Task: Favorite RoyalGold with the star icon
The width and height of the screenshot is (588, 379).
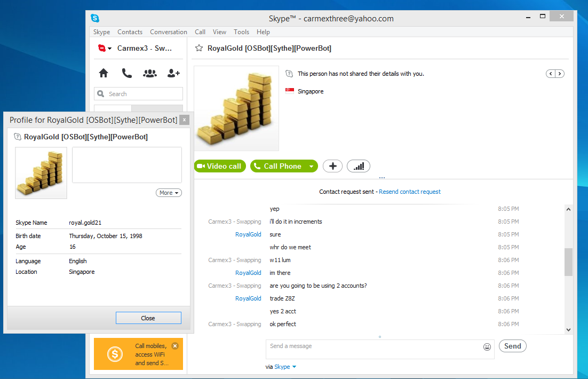Action: pos(199,48)
